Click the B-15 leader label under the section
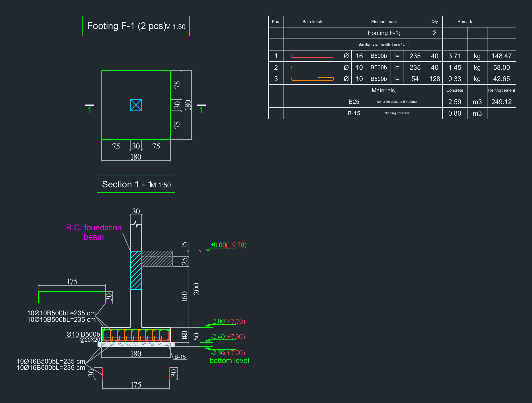The width and height of the screenshot is (532, 403). (180, 357)
